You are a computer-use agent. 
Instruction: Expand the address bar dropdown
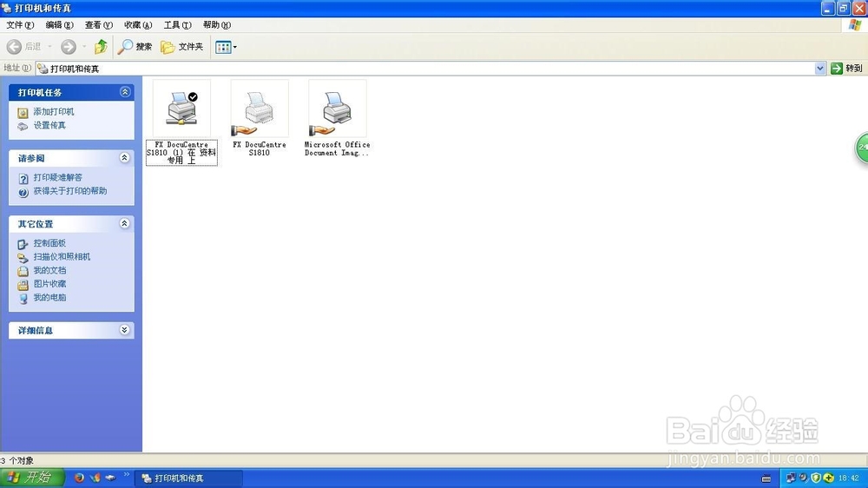(820, 68)
